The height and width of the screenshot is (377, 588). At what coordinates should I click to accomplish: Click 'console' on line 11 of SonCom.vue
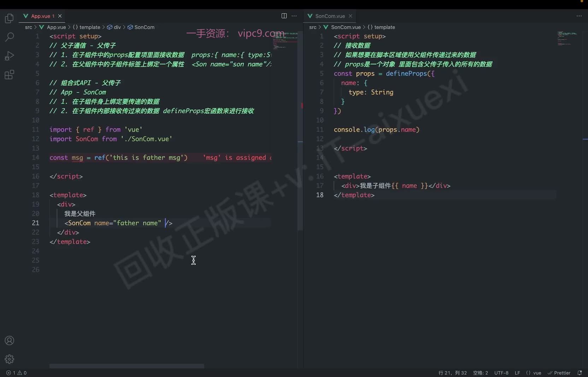347,130
